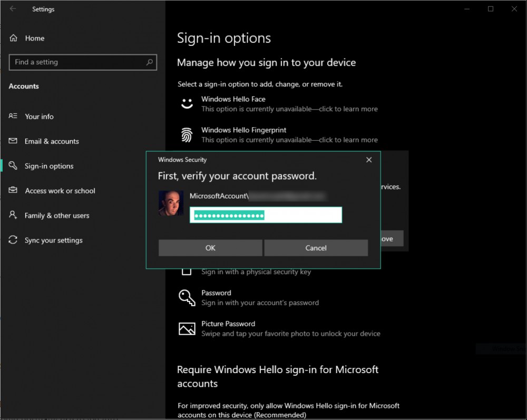Image resolution: width=527 pixels, height=420 pixels.
Task: Click the Access work or school briefcase icon
Action: point(13,190)
